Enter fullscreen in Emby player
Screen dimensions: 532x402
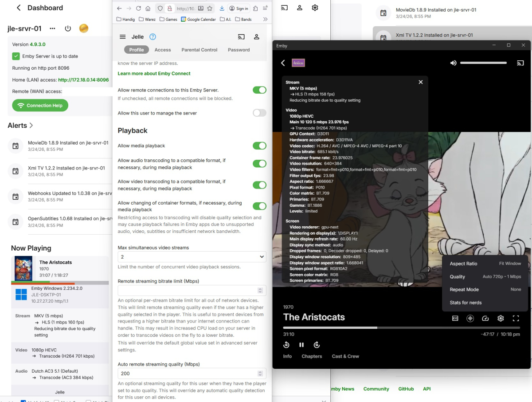click(x=516, y=318)
